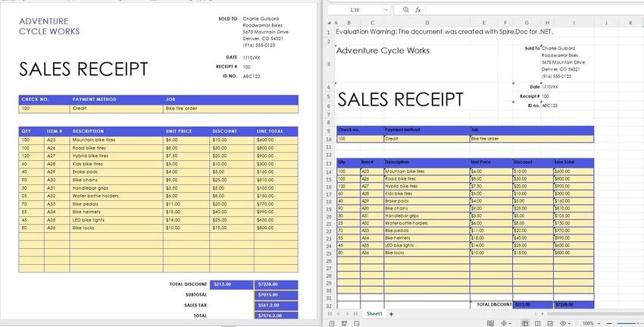
Task: Open the zoom percentage dropdown arrow
Action: [599, 324]
